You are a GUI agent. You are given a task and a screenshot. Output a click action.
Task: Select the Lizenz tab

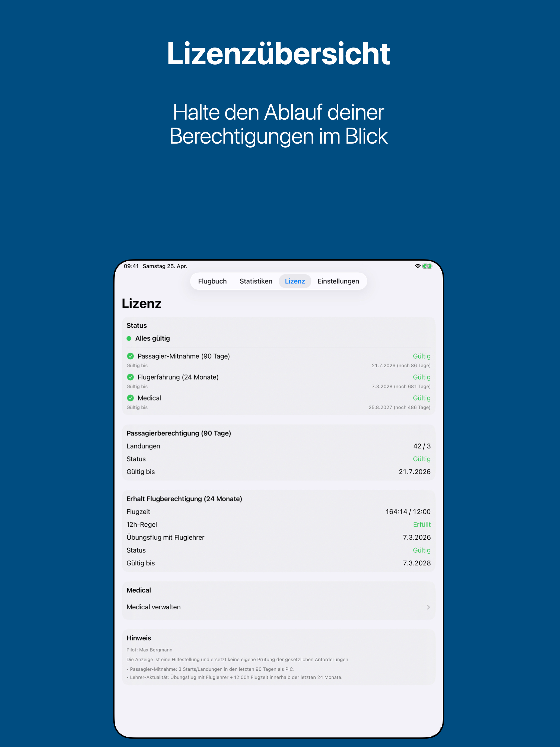pos(295,281)
